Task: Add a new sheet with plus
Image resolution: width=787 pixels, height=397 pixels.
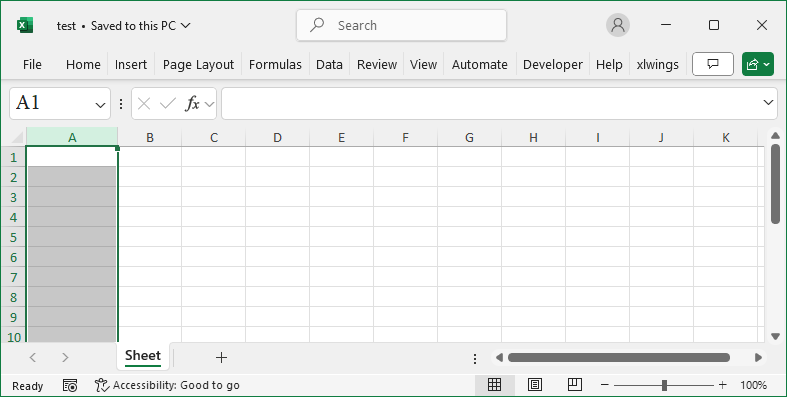Action: [221, 357]
